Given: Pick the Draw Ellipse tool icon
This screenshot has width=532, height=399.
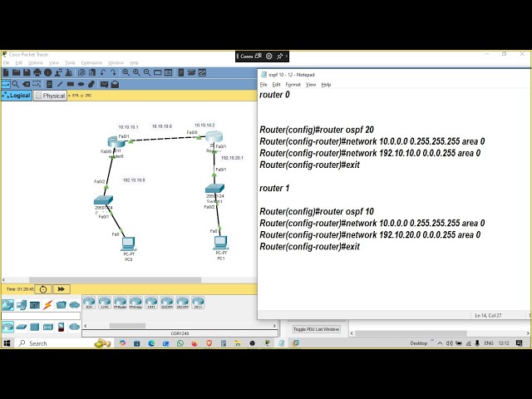Looking at the screenshot, I should tap(81, 84).
